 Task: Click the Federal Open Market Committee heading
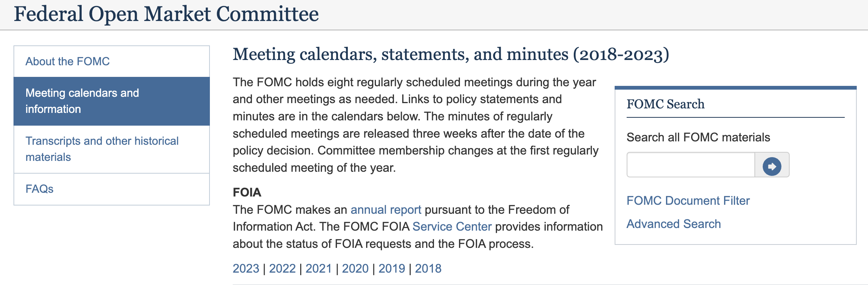click(x=166, y=14)
